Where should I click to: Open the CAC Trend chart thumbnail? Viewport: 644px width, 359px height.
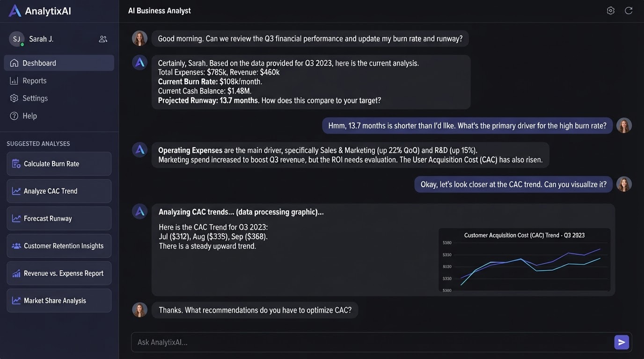click(x=525, y=260)
